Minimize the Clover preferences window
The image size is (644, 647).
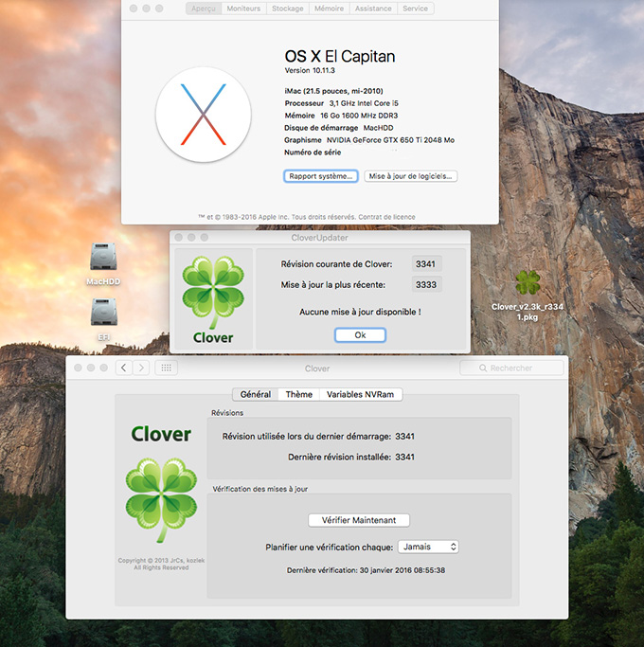pos(91,368)
